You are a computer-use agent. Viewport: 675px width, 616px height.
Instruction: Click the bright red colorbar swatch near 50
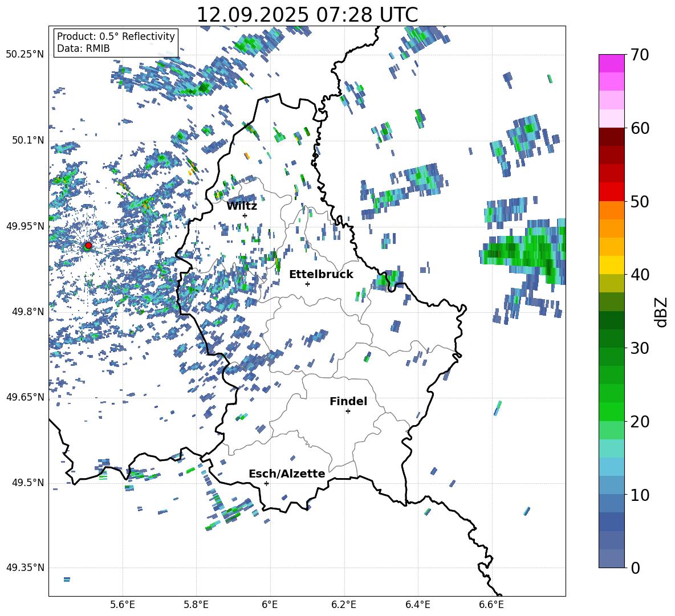[611, 192]
